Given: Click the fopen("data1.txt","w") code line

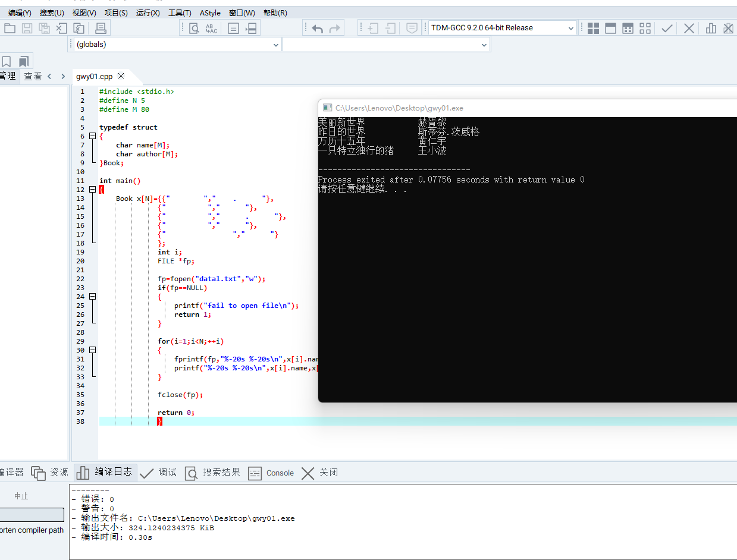Looking at the screenshot, I should point(211,279).
